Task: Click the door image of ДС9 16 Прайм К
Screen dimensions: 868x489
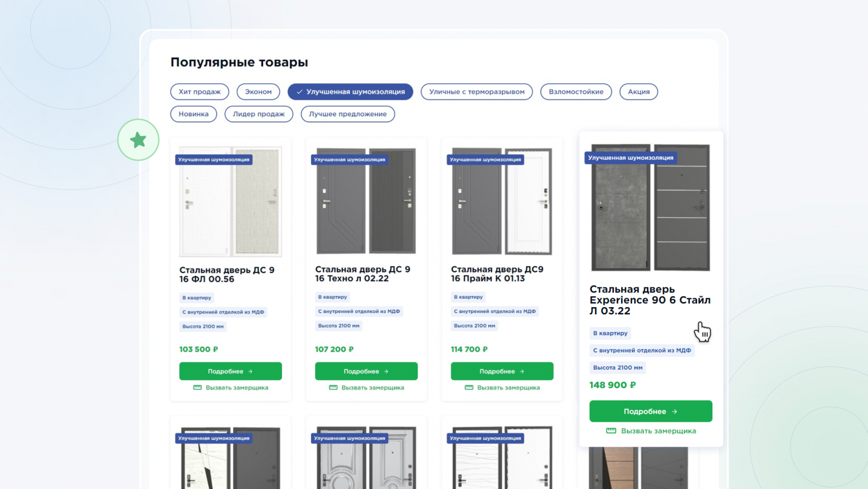Action: pyautogui.click(x=502, y=201)
